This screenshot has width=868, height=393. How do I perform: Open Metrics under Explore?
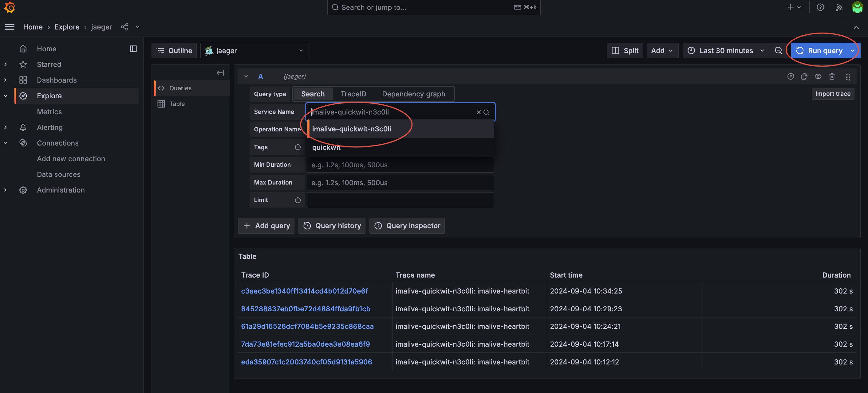pyautogui.click(x=49, y=112)
